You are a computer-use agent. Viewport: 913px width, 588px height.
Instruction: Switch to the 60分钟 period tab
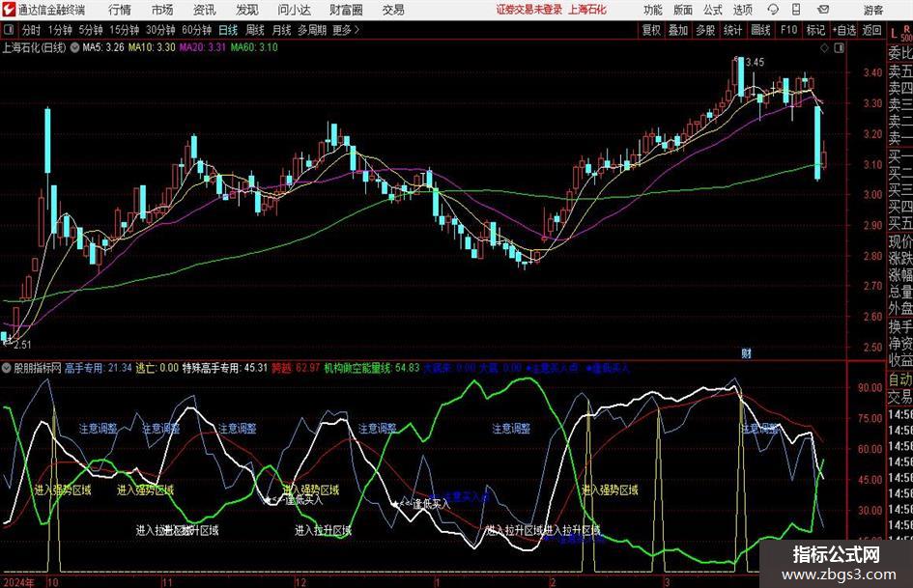197,30
